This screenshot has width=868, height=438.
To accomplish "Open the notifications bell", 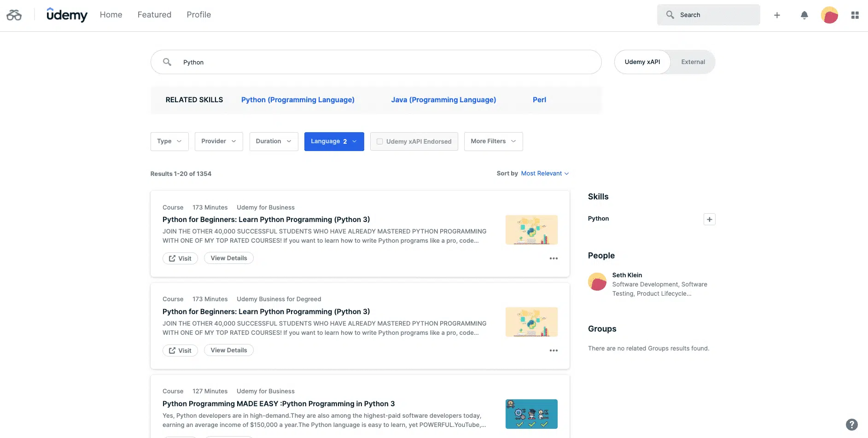I will tap(804, 15).
